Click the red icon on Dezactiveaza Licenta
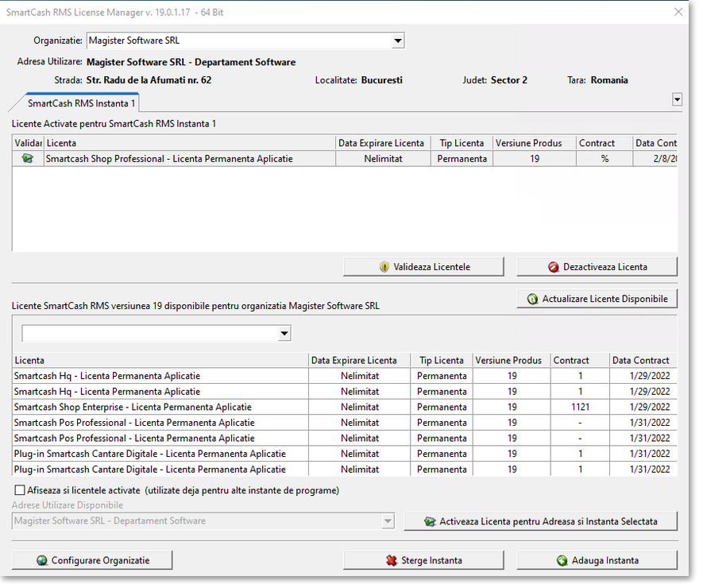Viewport: 703px width, 588px height. coord(553,267)
